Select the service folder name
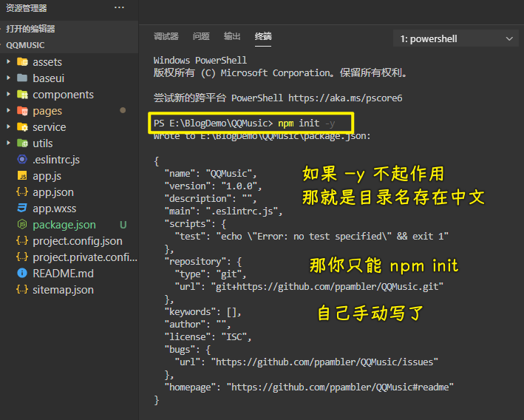Viewport: 524px width, 420px height. 49,127
